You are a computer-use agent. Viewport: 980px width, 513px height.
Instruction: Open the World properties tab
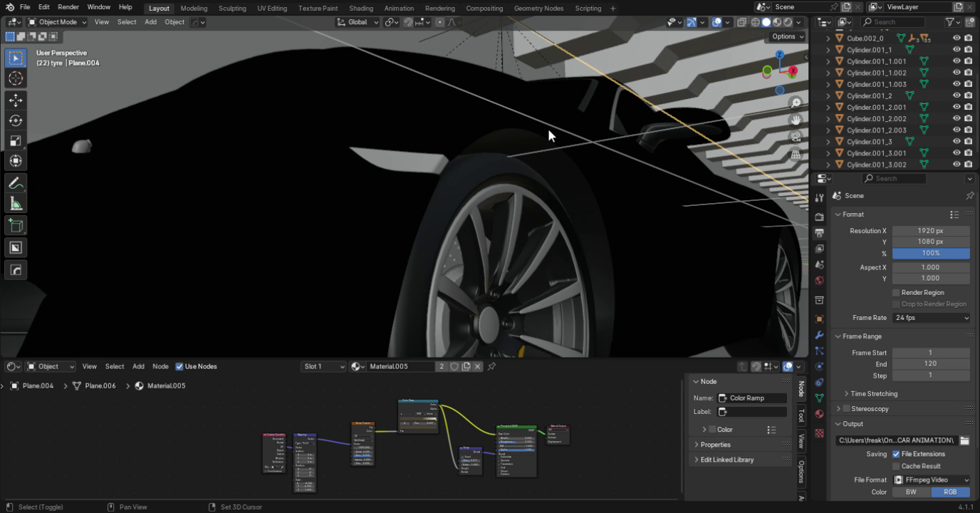click(819, 280)
